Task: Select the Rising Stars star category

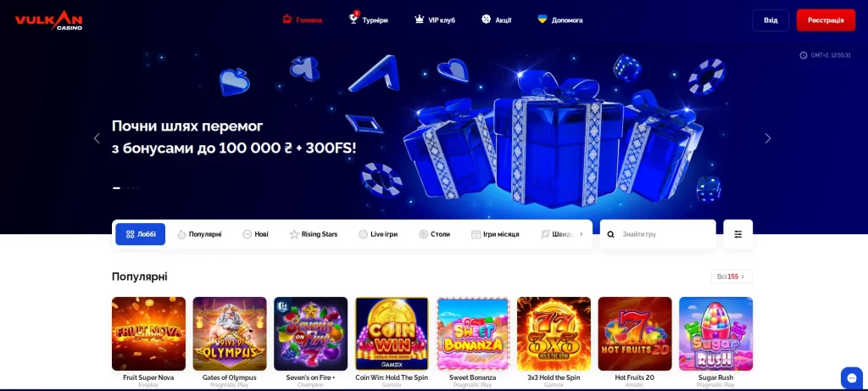Action: coord(314,234)
